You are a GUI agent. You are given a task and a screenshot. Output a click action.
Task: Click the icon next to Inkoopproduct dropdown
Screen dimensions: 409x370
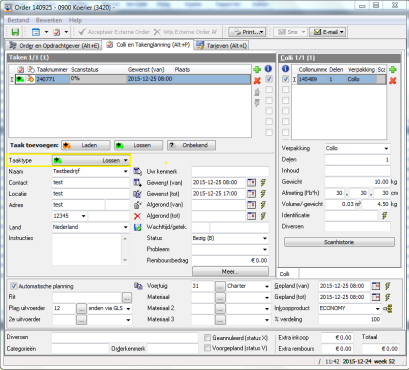click(388, 308)
